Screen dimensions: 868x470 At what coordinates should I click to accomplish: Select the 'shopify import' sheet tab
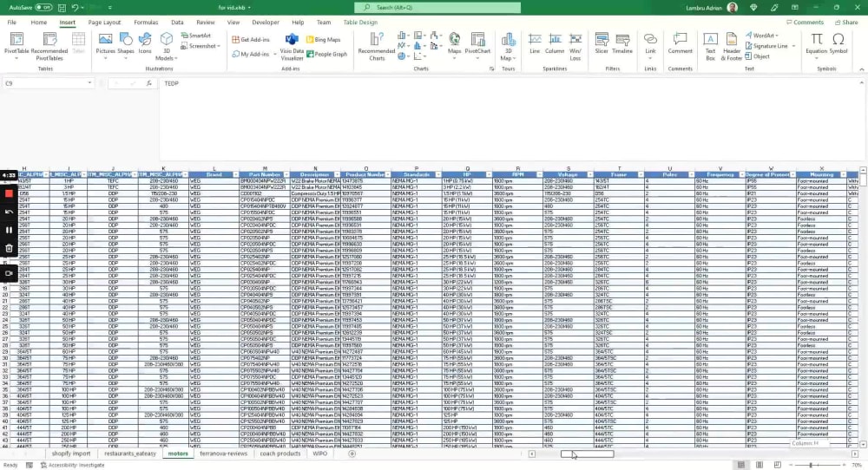pos(71,454)
